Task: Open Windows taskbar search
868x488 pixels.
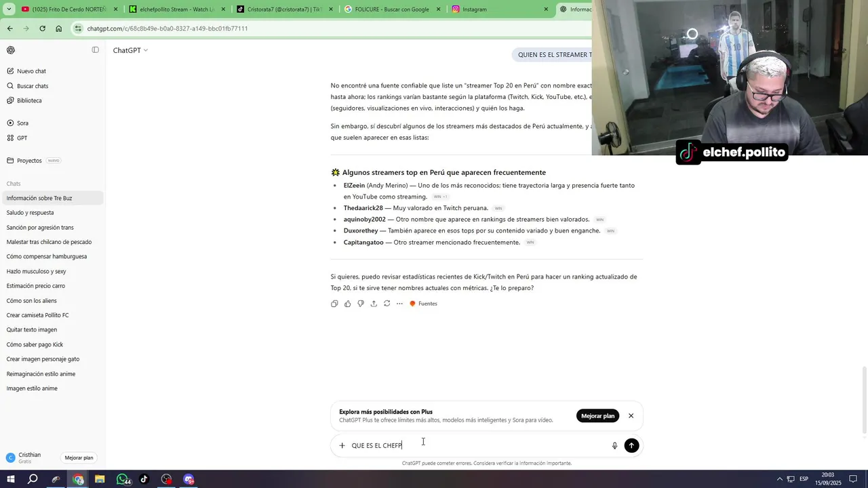Action: (33, 479)
